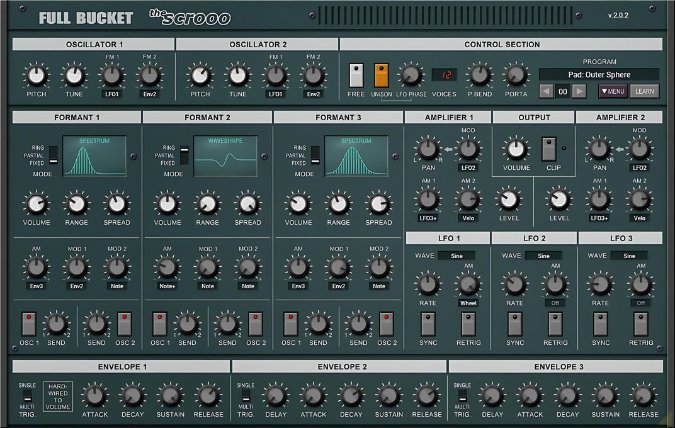Click Formant 1 VOLUME knob
The width and height of the screenshot is (675, 428).
[36, 204]
